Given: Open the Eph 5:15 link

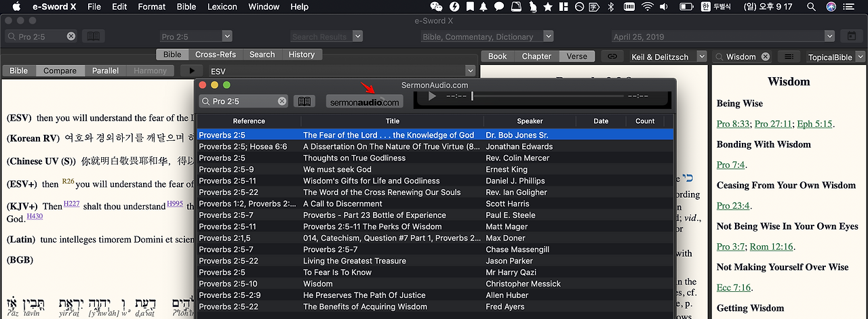Looking at the screenshot, I should [815, 124].
